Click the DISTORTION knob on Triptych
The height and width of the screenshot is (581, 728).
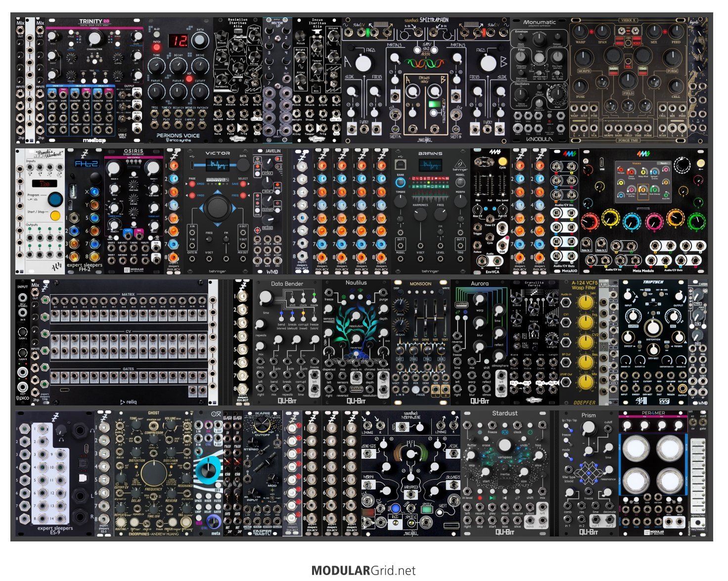pyautogui.click(x=653, y=327)
